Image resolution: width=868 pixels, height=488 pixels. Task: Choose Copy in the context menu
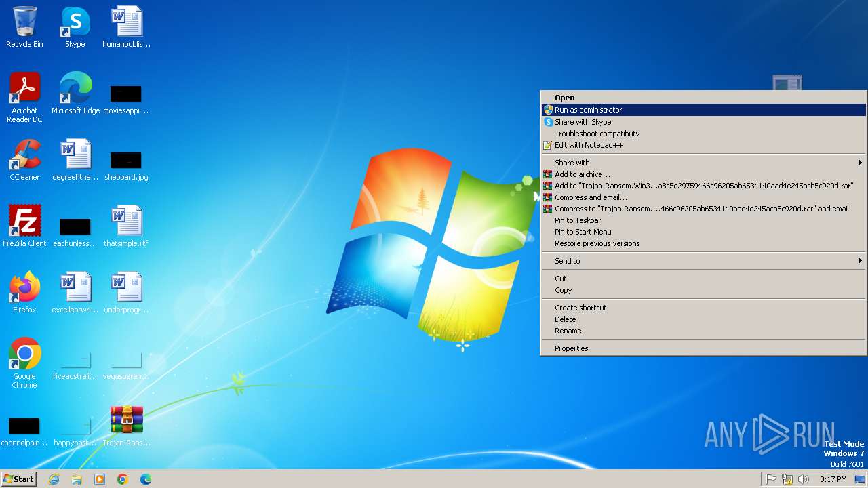click(703, 290)
